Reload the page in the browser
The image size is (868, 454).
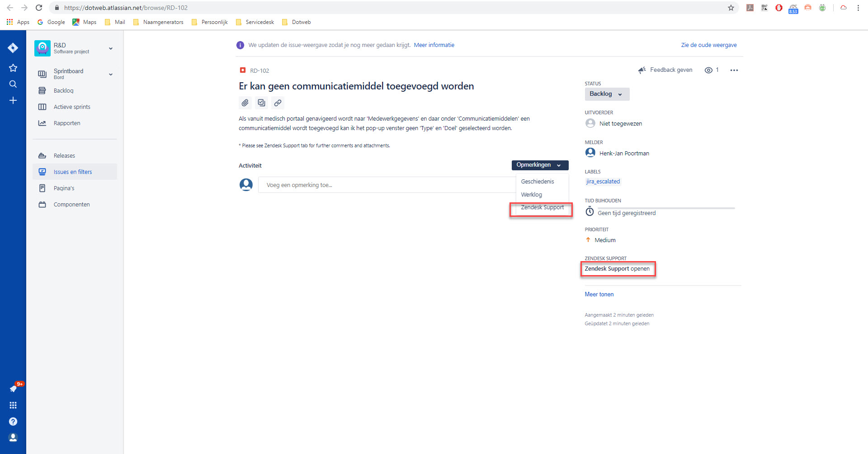coord(39,8)
